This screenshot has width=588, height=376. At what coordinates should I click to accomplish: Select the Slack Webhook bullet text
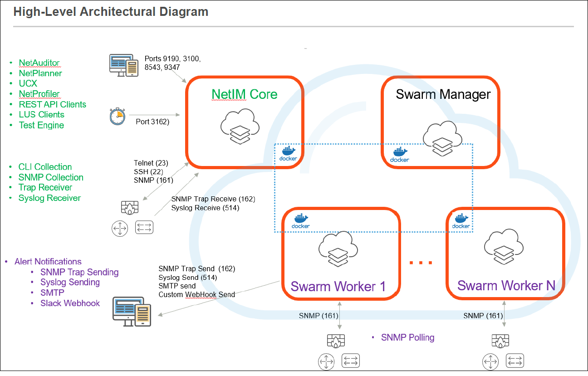coord(70,303)
